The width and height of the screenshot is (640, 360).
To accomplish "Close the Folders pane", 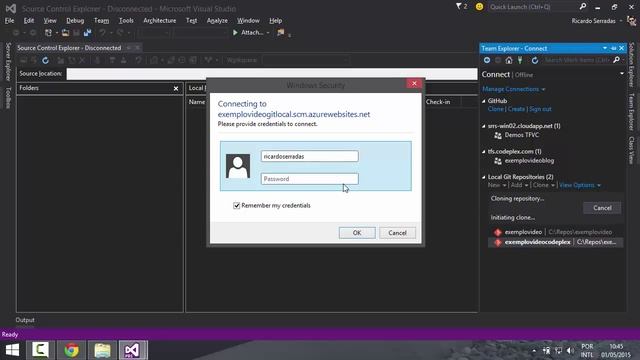I will tap(176, 88).
